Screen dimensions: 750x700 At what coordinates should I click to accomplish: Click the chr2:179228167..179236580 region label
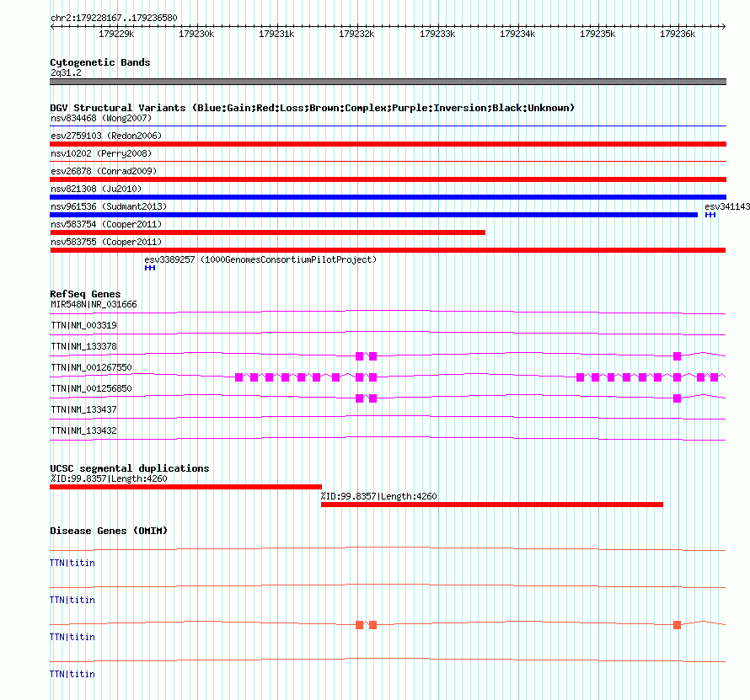[x=114, y=19]
